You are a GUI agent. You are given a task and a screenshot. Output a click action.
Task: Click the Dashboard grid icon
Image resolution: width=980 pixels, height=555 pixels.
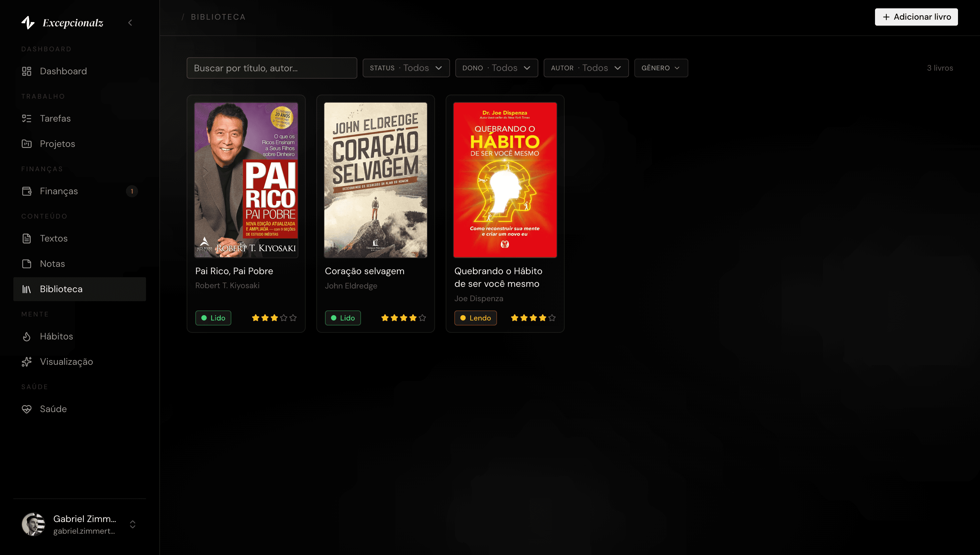coord(27,71)
